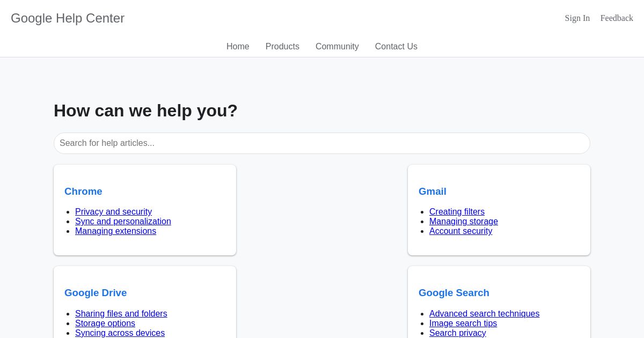Open the Feedback page
644x338 pixels.
coord(617,18)
